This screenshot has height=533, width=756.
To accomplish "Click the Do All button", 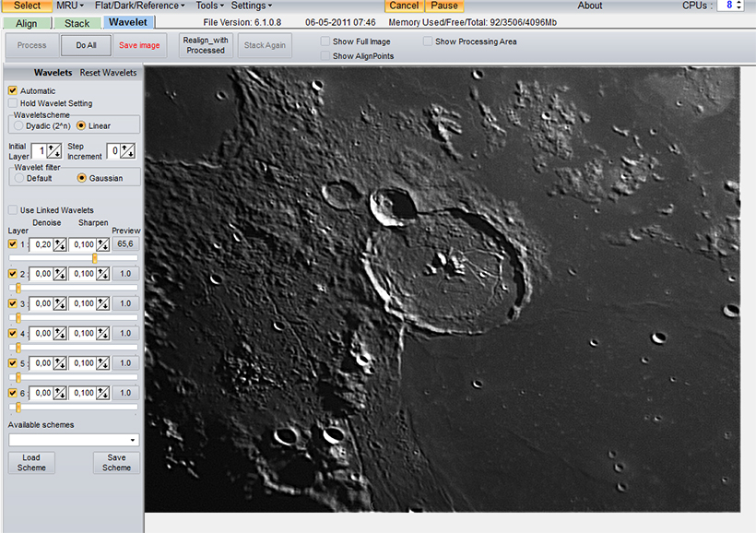I will point(87,45).
